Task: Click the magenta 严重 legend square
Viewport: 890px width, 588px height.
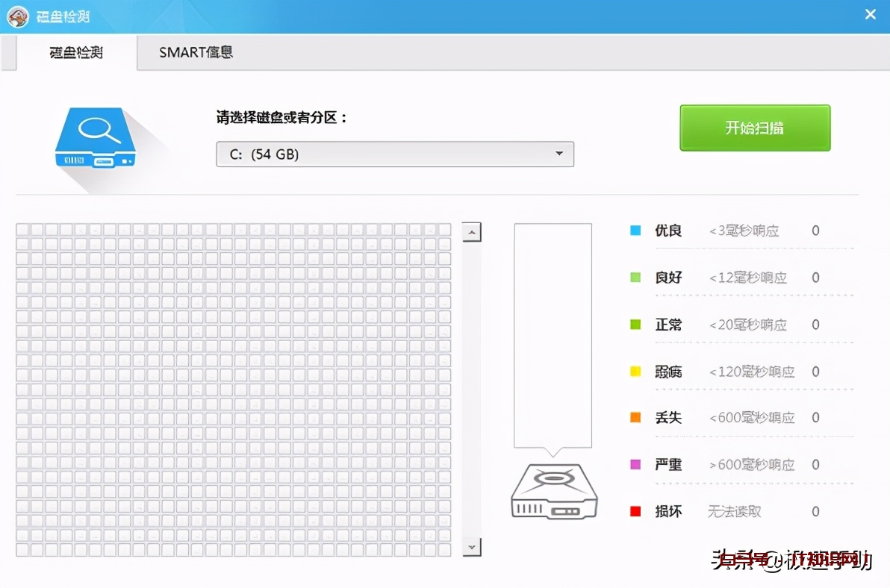Action: point(635,464)
